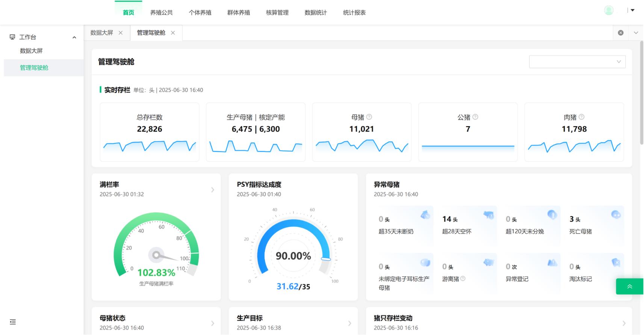Click the 超35天未断奶 card icon
The height and width of the screenshot is (335, 644).
point(425,215)
